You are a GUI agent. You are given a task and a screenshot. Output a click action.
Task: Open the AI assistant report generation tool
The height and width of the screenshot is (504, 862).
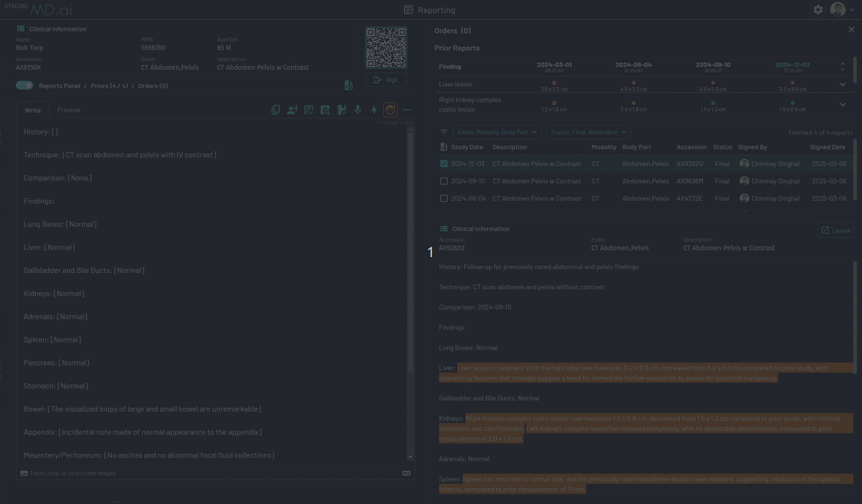coord(390,110)
